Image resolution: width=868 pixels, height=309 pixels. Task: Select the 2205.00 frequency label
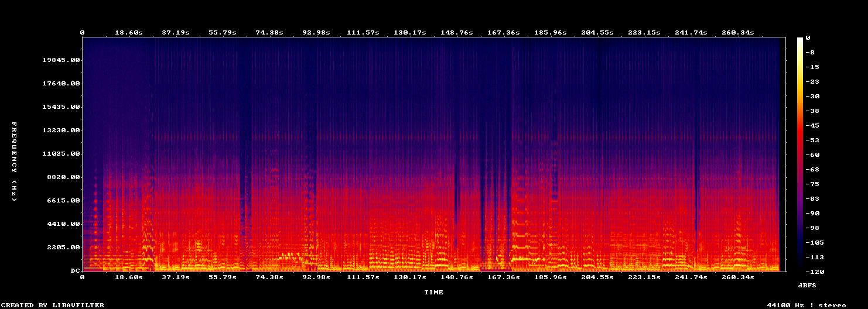63,248
